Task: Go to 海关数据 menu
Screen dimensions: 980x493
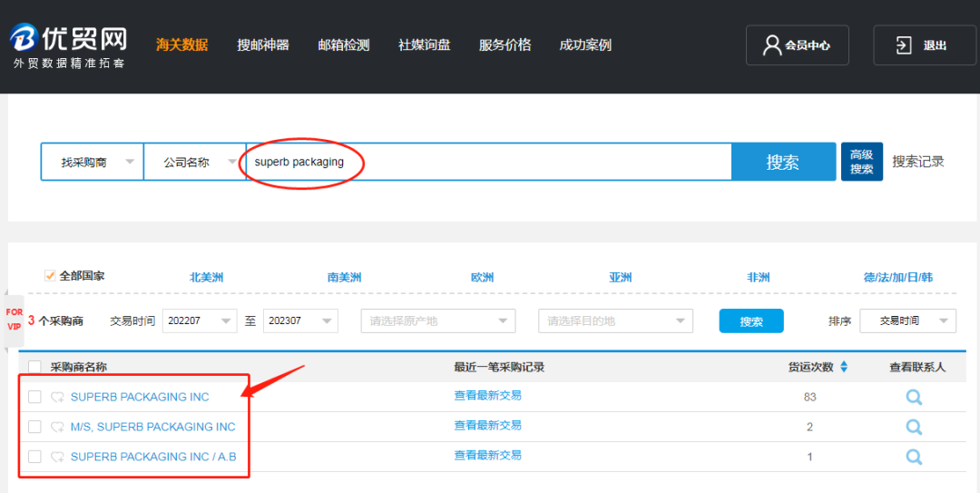Action: pos(181,45)
